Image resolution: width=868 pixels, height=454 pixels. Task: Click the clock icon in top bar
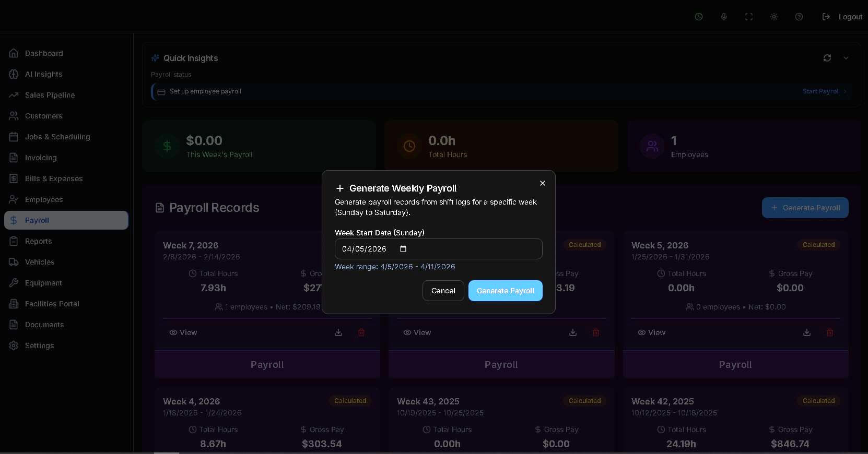pyautogui.click(x=699, y=17)
